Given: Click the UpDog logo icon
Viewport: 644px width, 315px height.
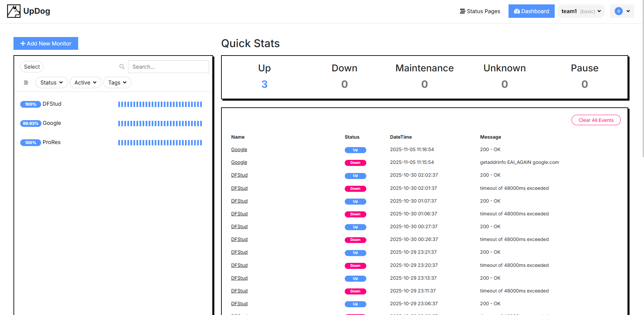Looking at the screenshot, I should coord(13,11).
